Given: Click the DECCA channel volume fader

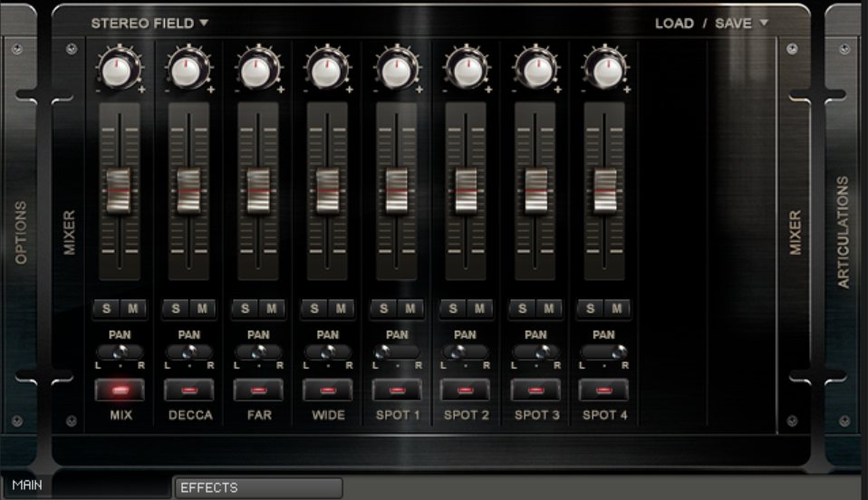Looking at the screenshot, I should coord(188,191).
